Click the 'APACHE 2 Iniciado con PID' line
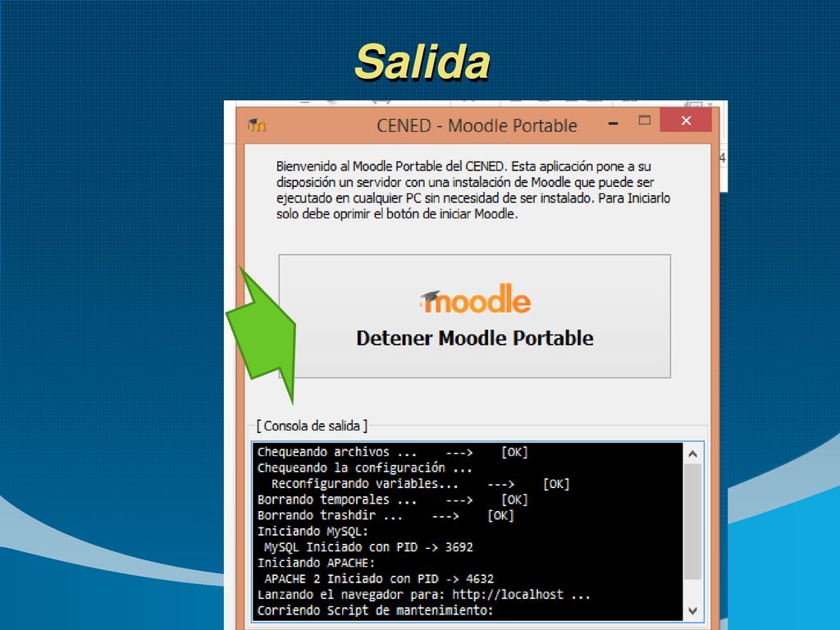Viewport: 840px width, 630px height. tap(379, 579)
